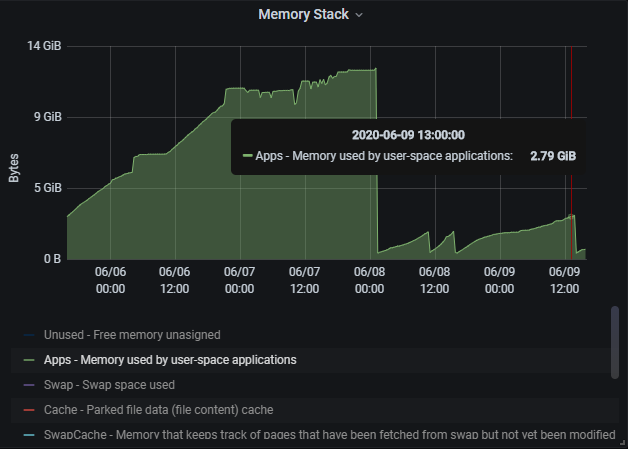Open color picker for the red Cache swatch

pos(29,410)
